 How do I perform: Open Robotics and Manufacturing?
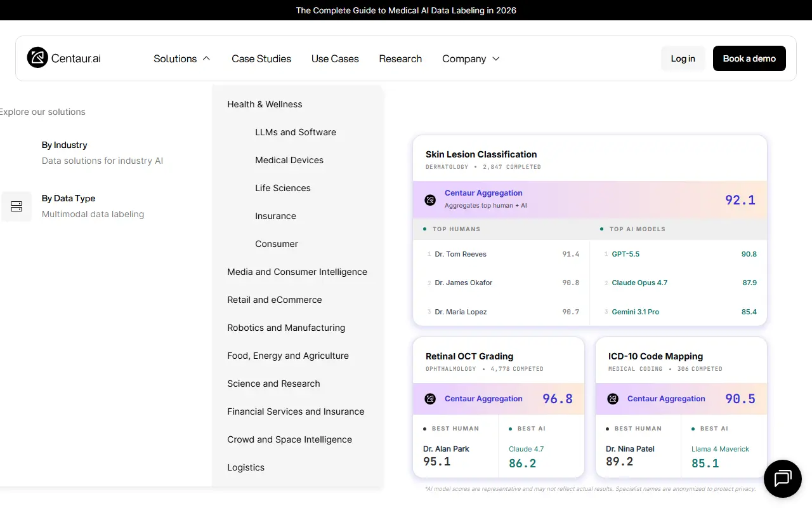click(x=286, y=328)
